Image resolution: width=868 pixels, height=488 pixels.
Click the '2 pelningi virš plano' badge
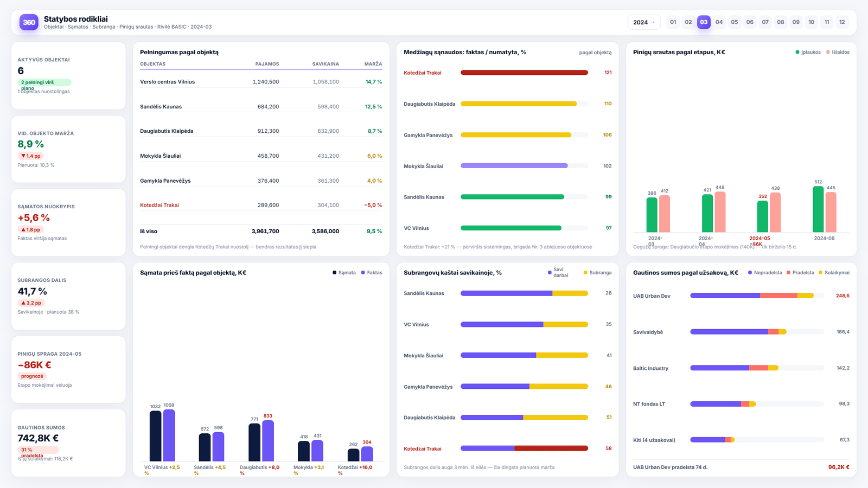[x=44, y=82]
